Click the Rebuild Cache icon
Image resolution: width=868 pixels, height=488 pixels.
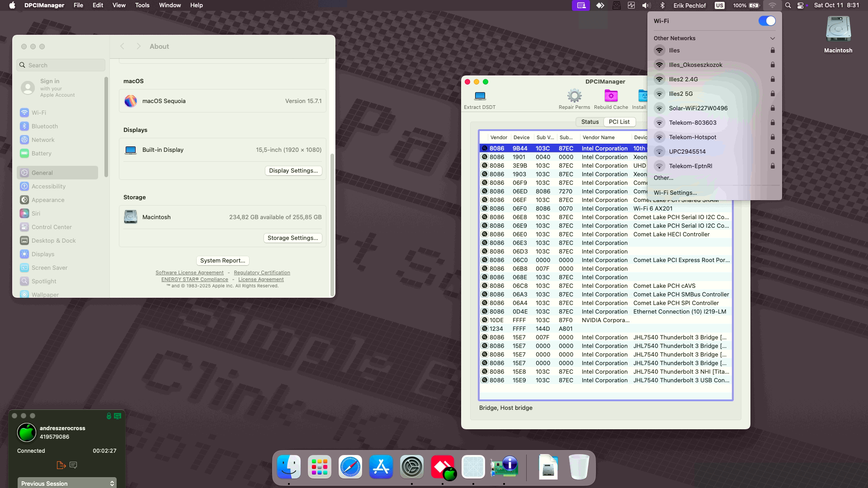611,96
